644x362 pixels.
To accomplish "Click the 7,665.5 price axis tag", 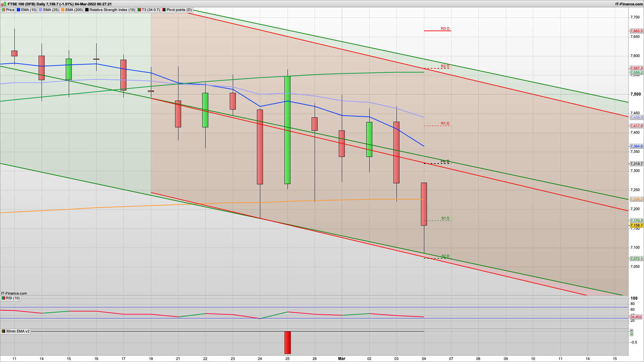I will (x=636, y=31).
